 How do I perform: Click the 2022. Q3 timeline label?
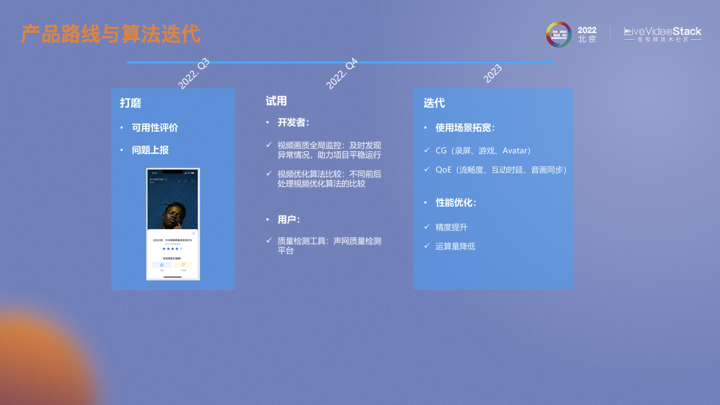pos(194,74)
